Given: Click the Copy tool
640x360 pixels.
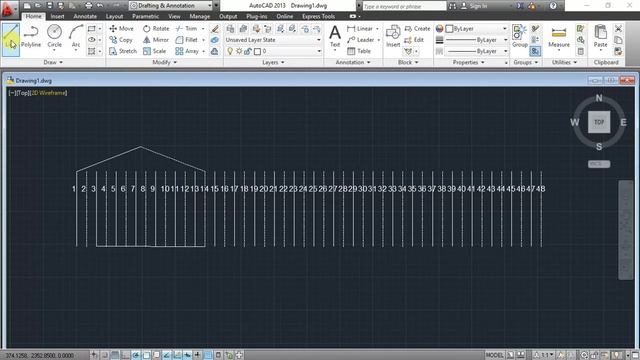Looking at the screenshot, I should click(x=121, y=40).
